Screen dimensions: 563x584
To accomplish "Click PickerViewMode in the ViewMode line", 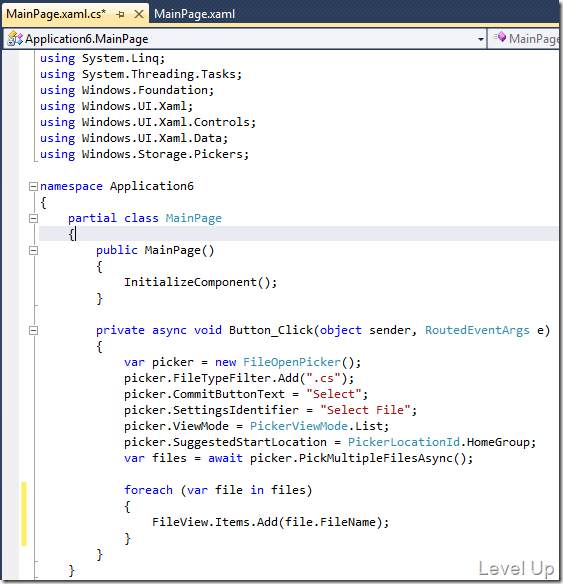I will click(x=299, y=426).
